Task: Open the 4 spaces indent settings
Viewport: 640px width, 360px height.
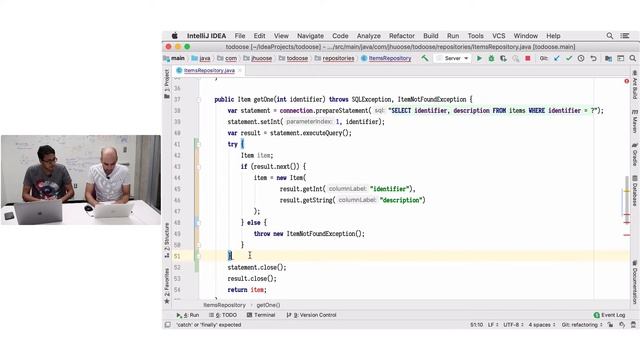Action: tap(542, 325)
